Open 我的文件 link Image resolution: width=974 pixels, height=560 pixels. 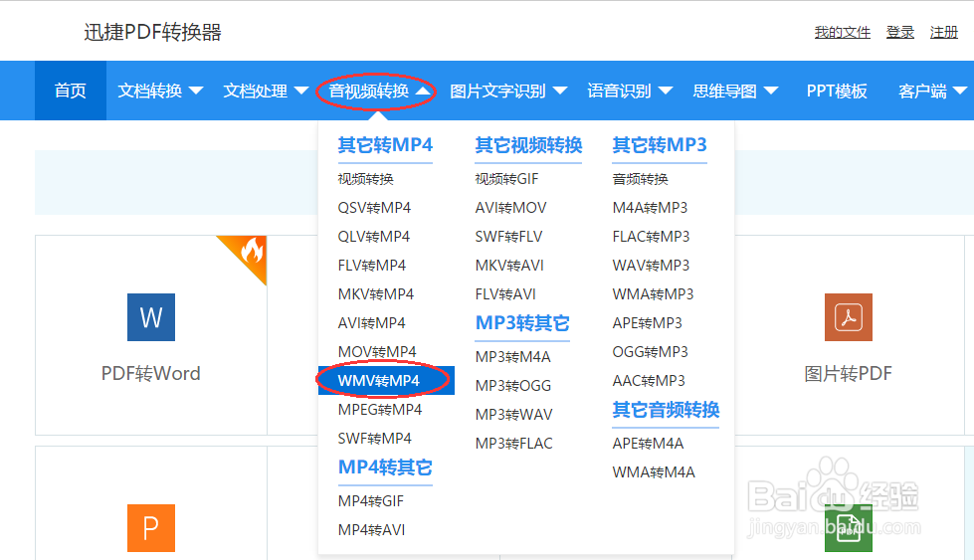(843, 32)
